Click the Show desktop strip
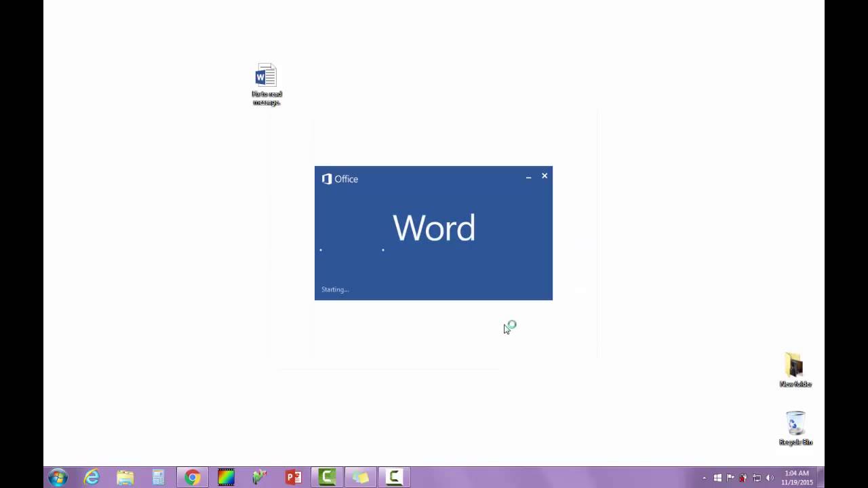The width and height of the screenshot is (868, 488). pos(820,478)
